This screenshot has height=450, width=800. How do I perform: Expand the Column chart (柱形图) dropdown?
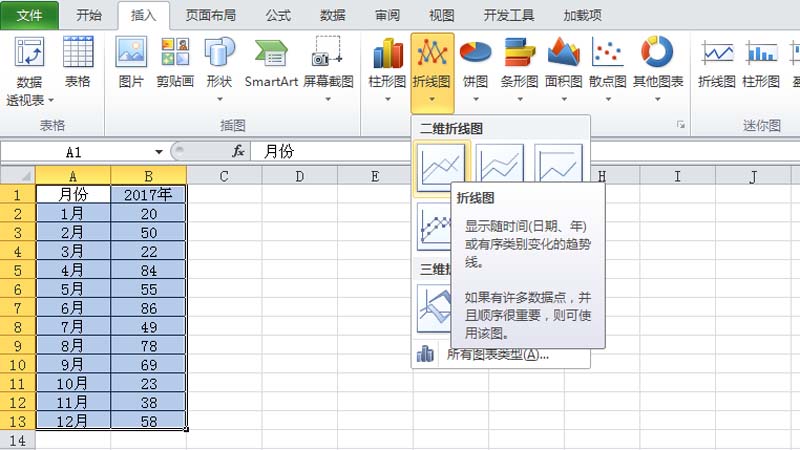click(387, 64)
